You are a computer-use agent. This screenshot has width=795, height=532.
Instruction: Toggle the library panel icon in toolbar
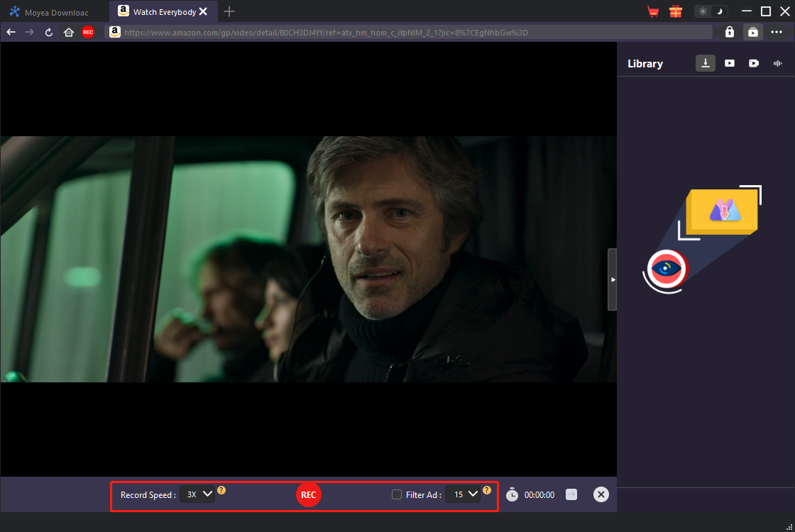pyautogui.click(x=753, y=33)
